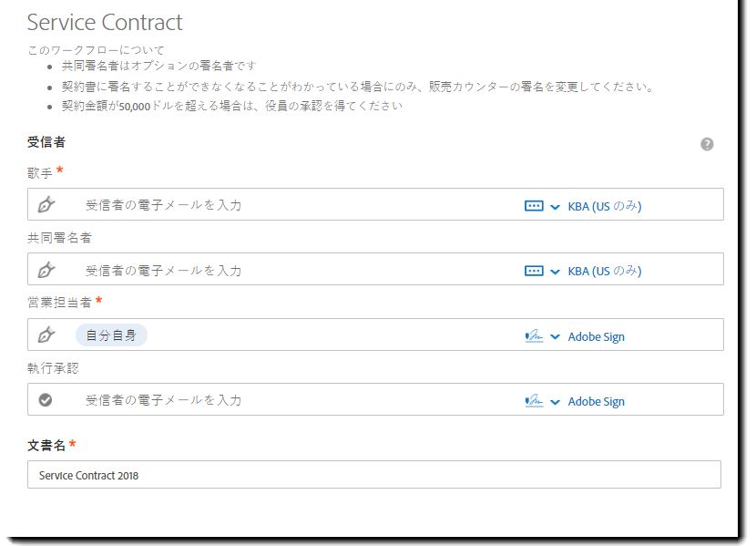Click the KBA (US のみ) link for 歌手
Screen dimensions: 756x546
click(605, 206)
